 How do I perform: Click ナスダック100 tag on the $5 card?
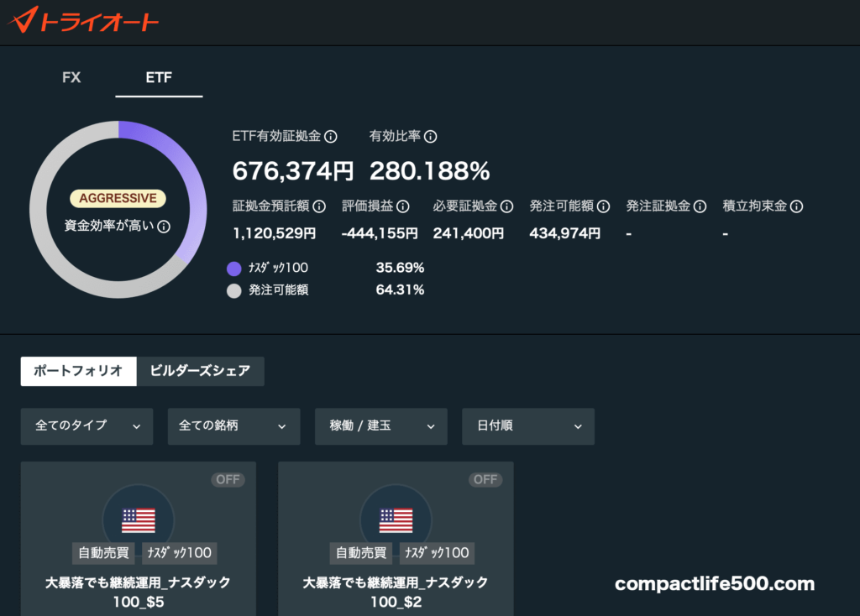(x=180, y=553)
